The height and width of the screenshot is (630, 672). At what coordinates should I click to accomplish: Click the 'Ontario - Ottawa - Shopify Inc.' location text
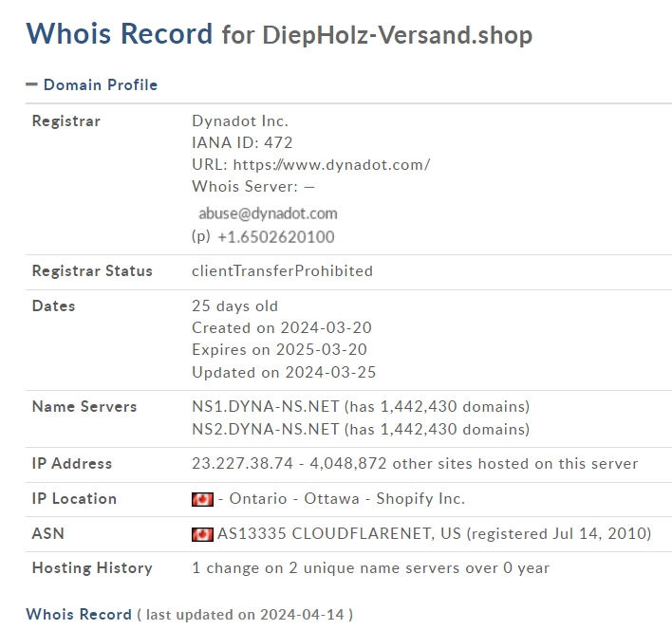[x=347, y=499]
